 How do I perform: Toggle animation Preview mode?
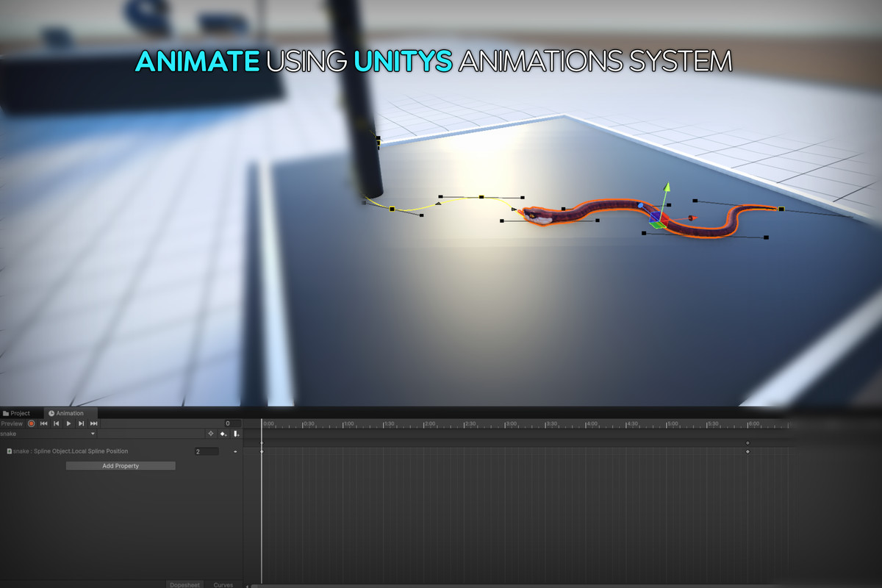[x=12, y=423]
